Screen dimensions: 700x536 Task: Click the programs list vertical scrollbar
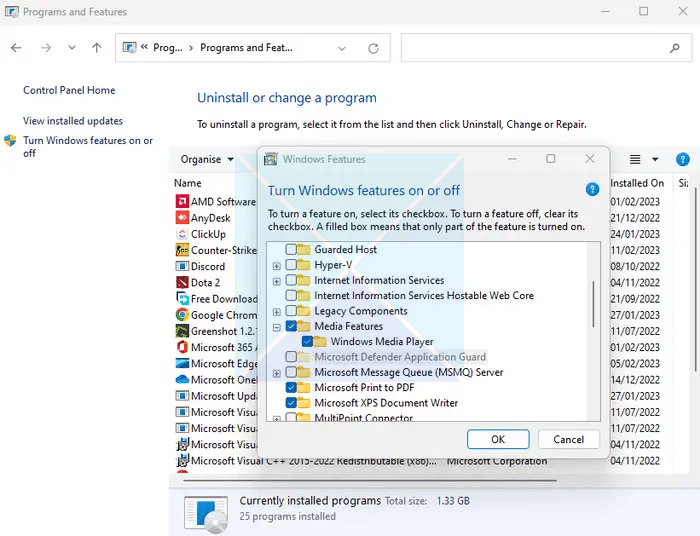click(x=695, y=279)
